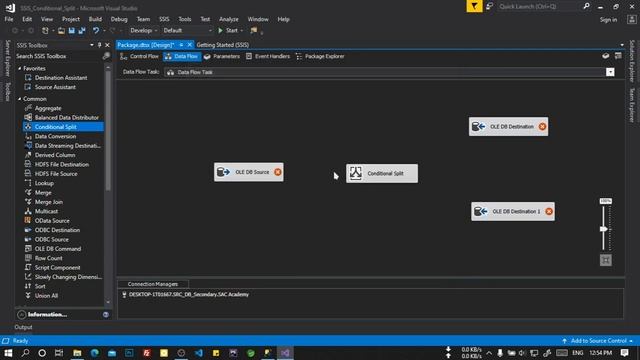
Task: Open the Getting Started (SSIS) tab
Action: click(x=222, y=45)
